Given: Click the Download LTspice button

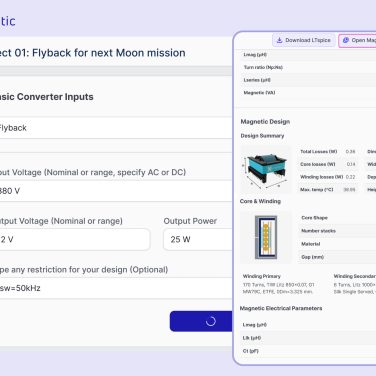Looking at the screenshot, I should tap(304, 40).
